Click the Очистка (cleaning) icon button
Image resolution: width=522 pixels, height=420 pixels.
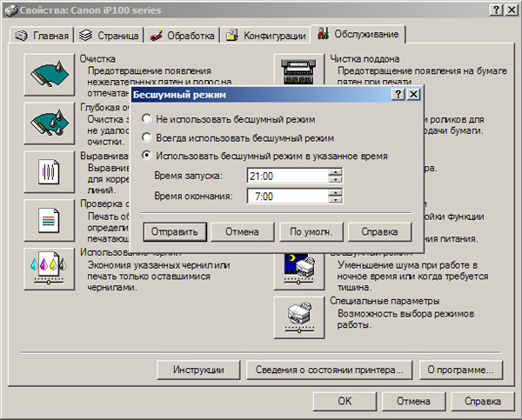coord(50,75)
